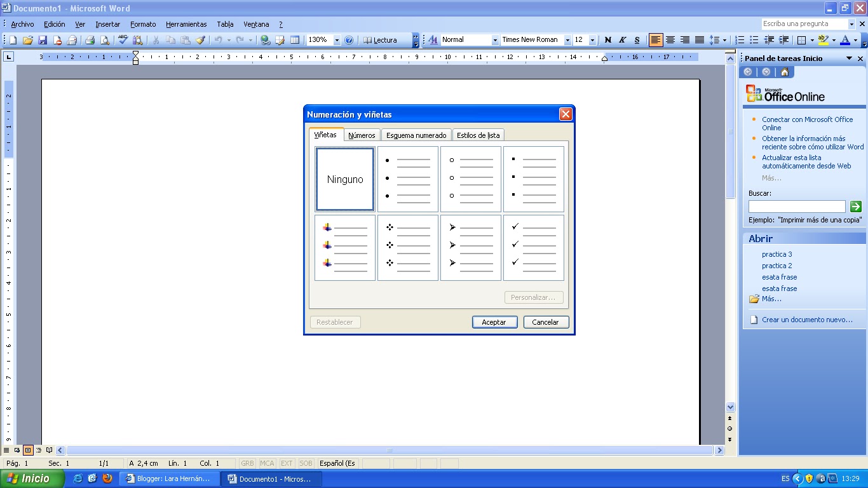Switch to Normal view in status area

click(x=6, y=450)
